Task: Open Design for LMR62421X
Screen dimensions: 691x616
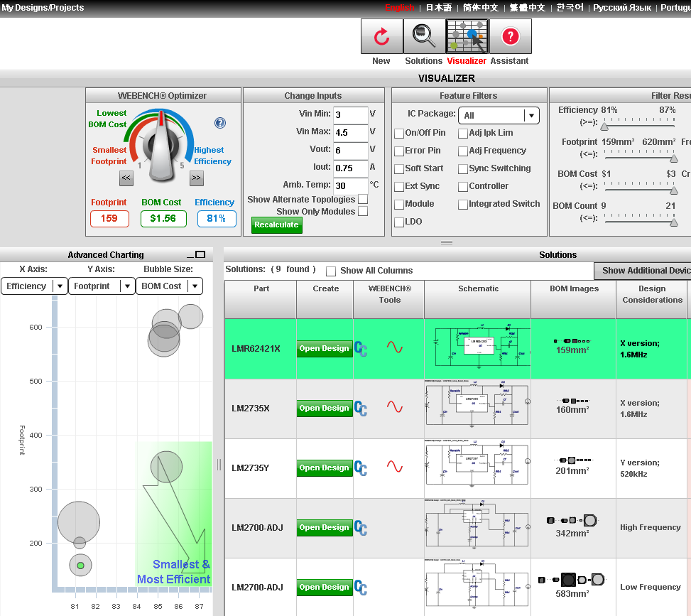Action: tap(325, 348)
